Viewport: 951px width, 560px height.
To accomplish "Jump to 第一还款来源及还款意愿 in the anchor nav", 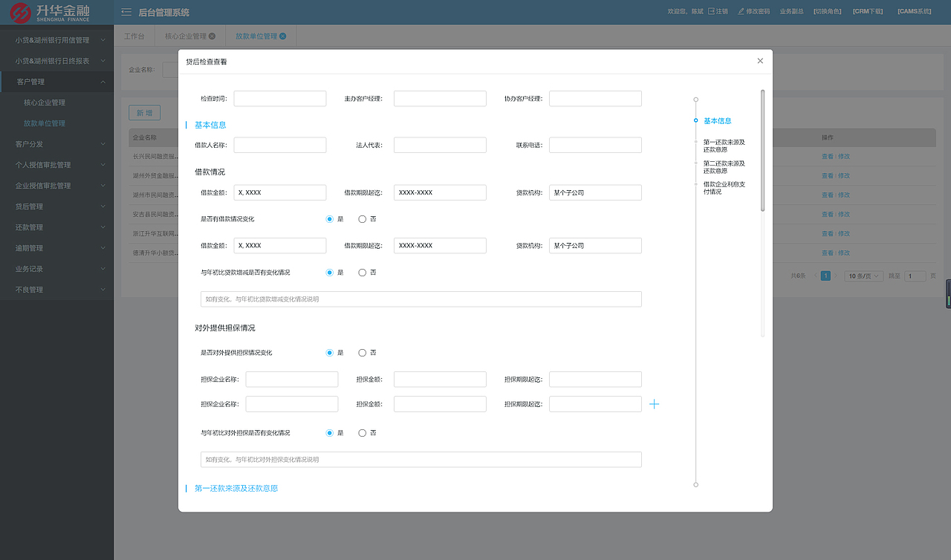I will pos(724,146).
